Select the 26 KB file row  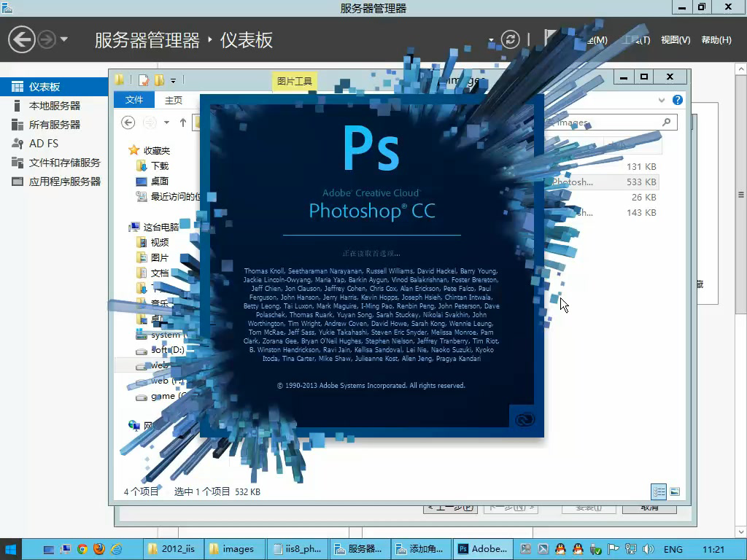pyautogui.click(x=602, y=197)
